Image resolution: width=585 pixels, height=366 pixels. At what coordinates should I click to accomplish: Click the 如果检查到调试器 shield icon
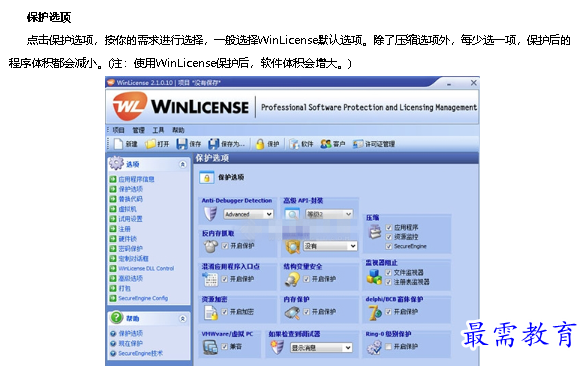click(x=277, y=347)
